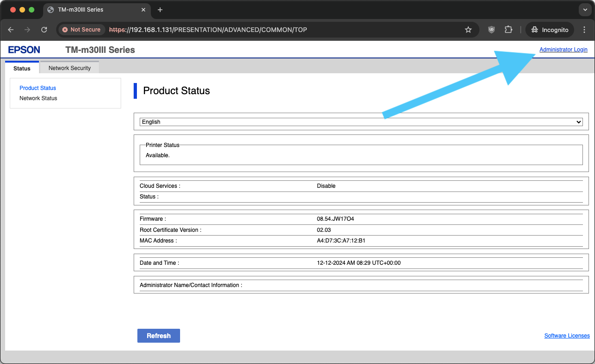The image size is (595, 364).
Task: Click the Incognito profile indicator
Action: [x=550, y=30]
